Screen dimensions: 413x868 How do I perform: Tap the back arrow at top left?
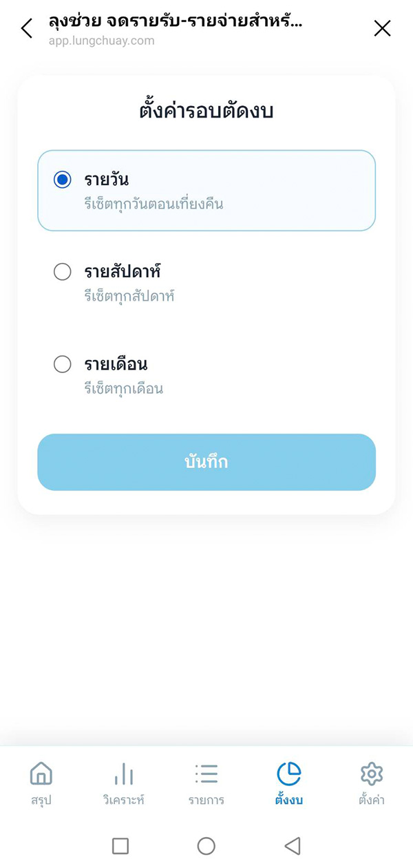click(x=26, y=28)
